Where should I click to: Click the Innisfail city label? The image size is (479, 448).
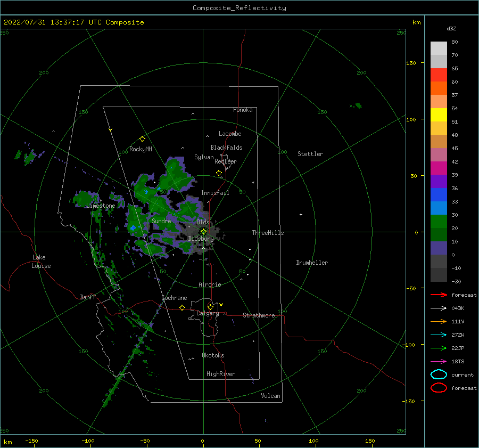[x=215, y=193]
